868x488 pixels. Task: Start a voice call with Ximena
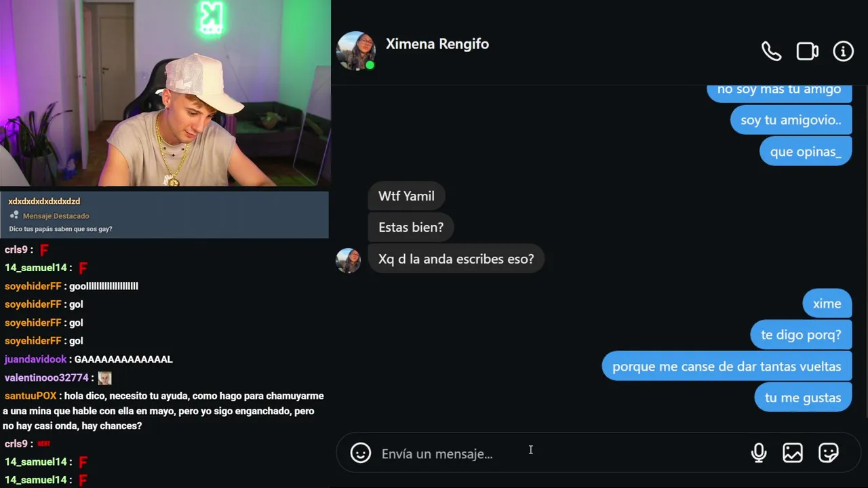(x=771, y=51)
